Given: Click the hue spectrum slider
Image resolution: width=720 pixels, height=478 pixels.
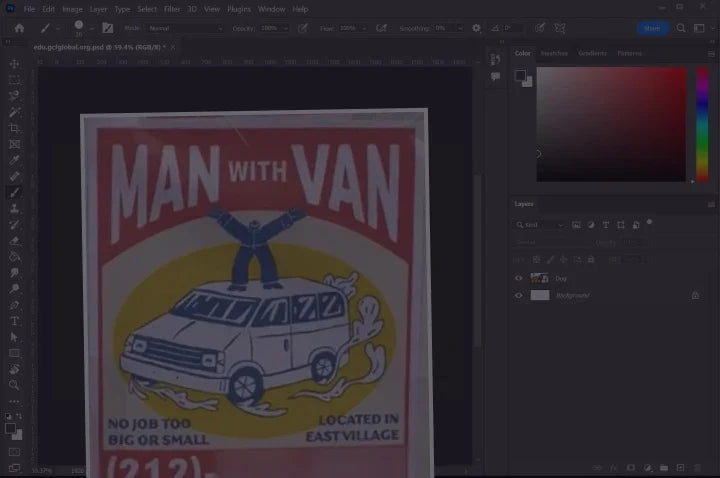Looking at the screenshot, I should click(702, 124).
